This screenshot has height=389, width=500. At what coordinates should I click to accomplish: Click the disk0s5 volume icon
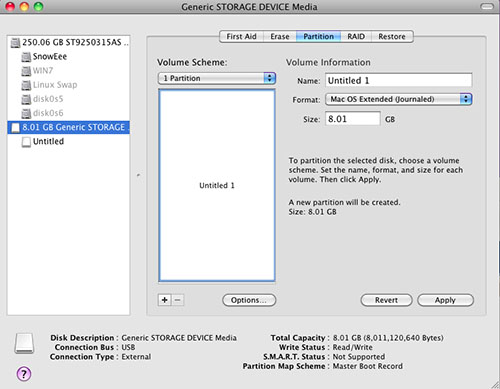26,99
